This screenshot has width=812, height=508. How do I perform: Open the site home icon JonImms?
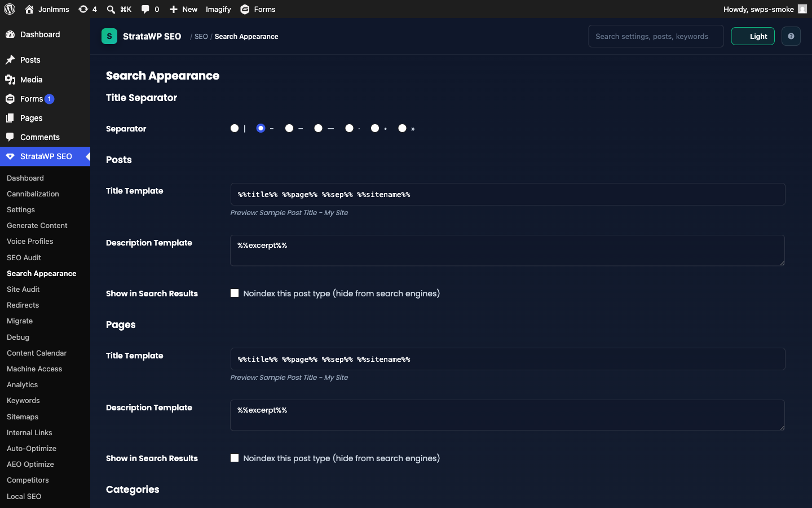(x=29, y=9)
